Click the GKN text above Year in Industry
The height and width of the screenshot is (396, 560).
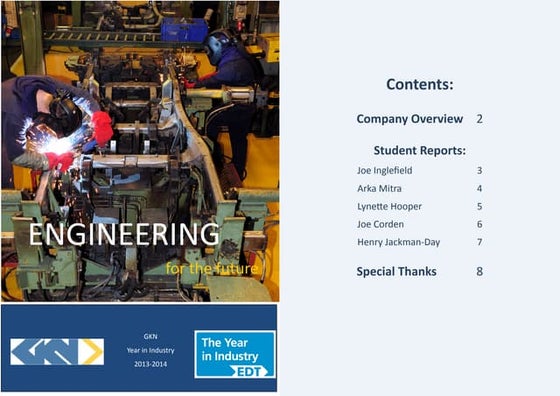[150, 336]
